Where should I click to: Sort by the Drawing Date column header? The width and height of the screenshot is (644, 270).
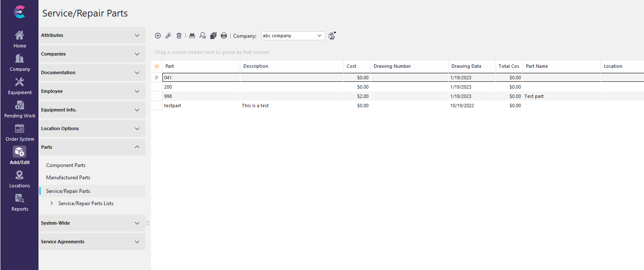pyautogui.click(x=466, y=66)
